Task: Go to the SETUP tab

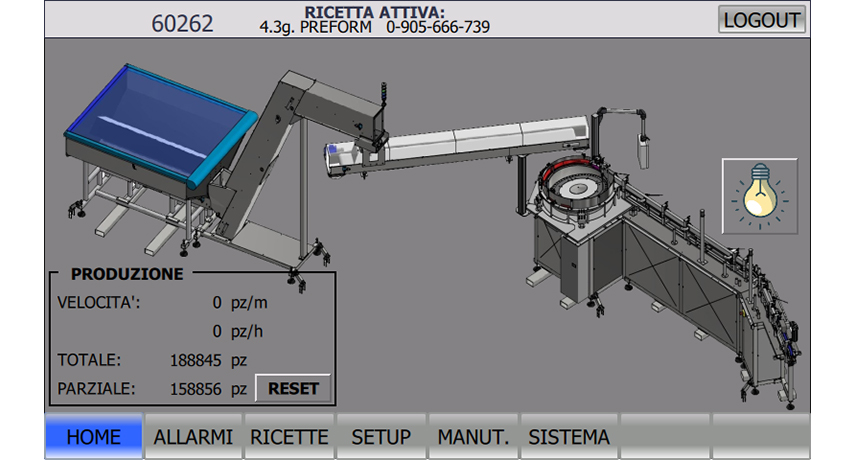Action: [x=381, y=437]
